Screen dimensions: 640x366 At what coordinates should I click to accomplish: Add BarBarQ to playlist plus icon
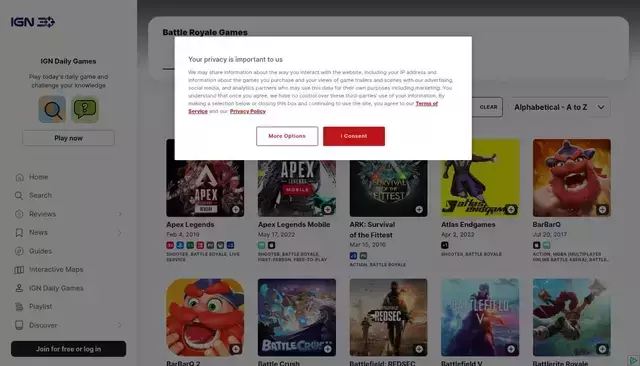[x=602, y=210]
